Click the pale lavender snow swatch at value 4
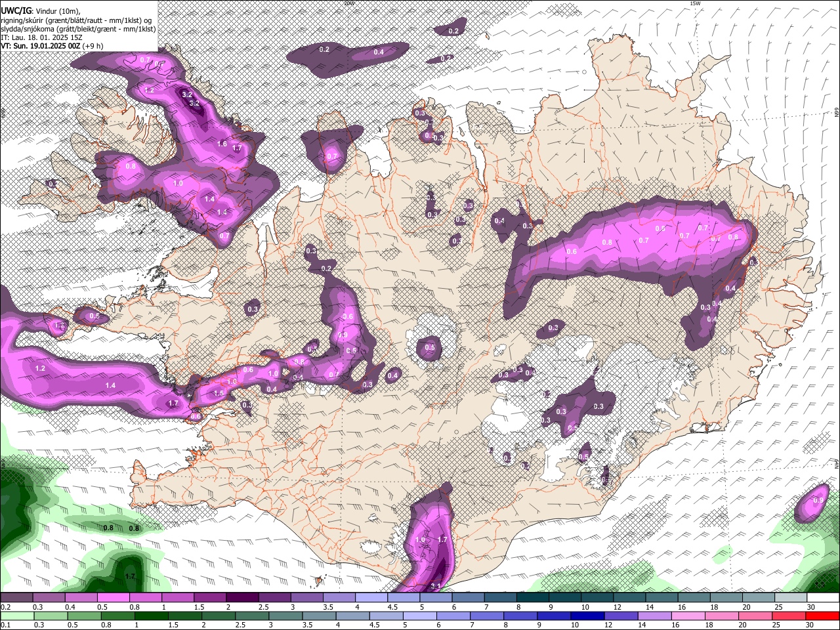The height and width of the screenshot is (630, 840). (371, 597)
